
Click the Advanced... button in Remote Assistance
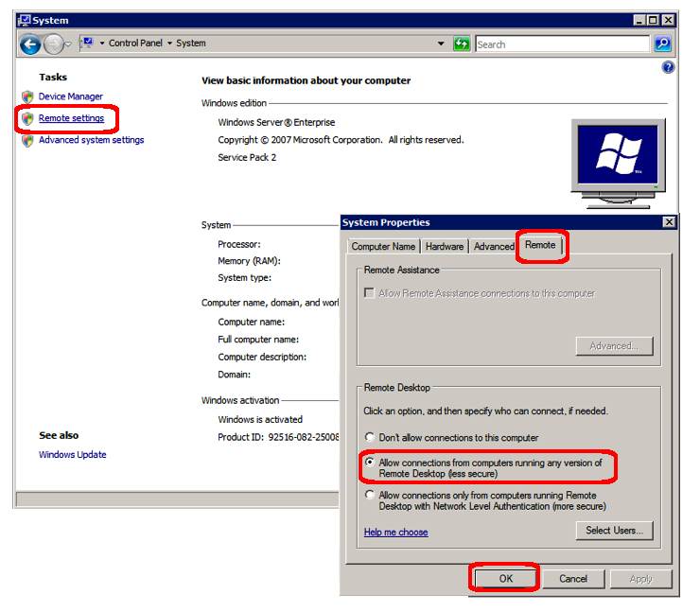click(614, 346)
